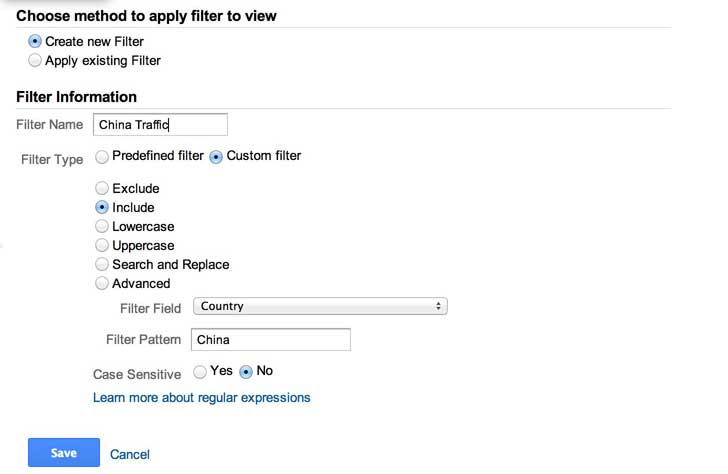
Task: Set Case Sensitive to Yes
Action: tap(201, 371)
